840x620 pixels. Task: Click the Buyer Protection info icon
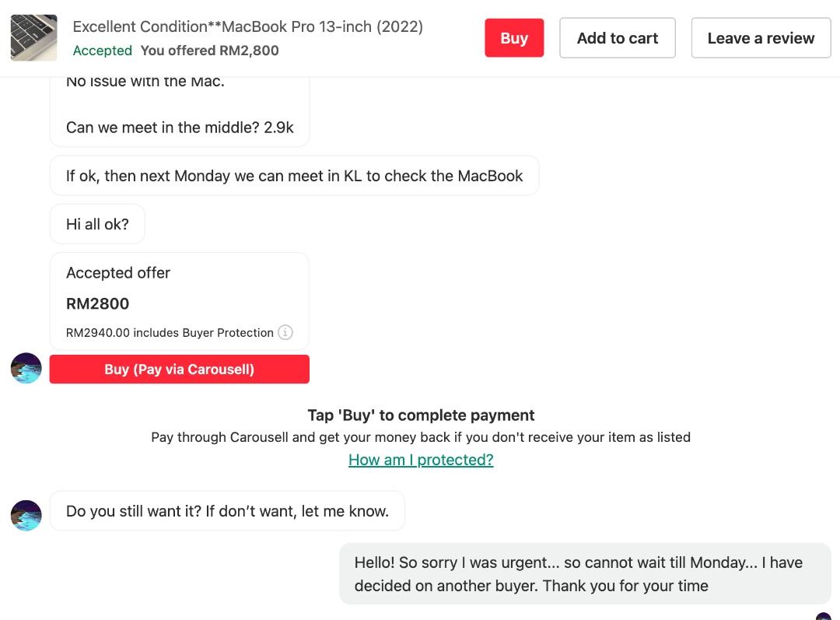[x=285, y=332]
